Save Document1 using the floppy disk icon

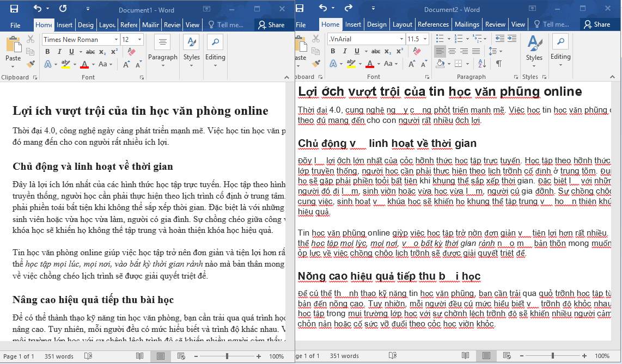pos(14,9)
